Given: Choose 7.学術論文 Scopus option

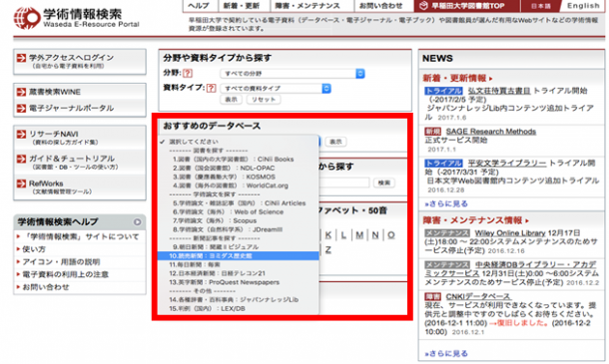Looking at the screenshot, I should click(238, 220).
